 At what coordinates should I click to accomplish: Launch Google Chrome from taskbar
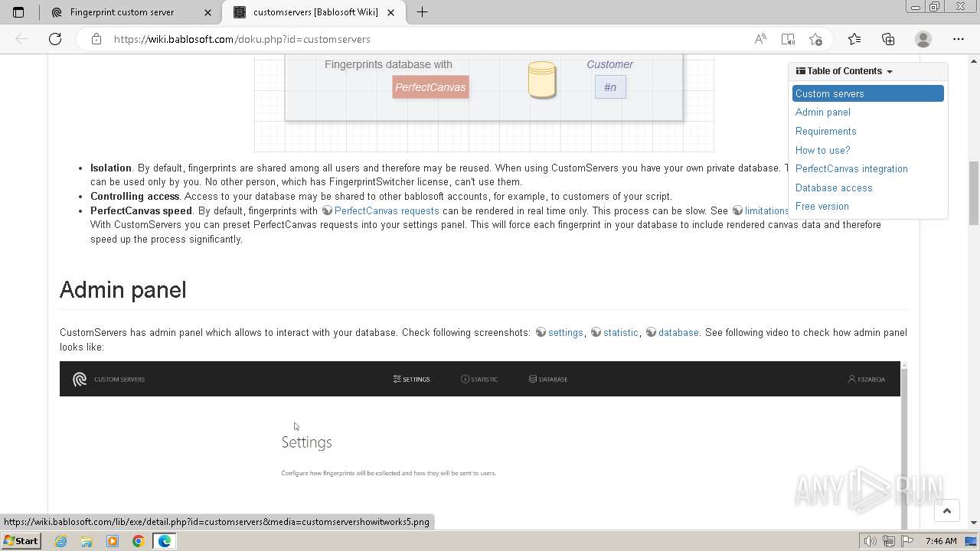139,541
